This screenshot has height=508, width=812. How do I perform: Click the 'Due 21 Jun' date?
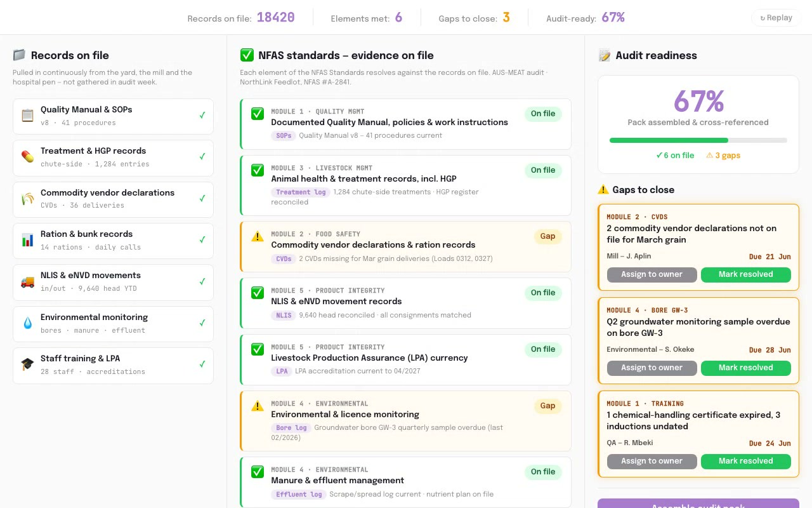coord(769,257)
